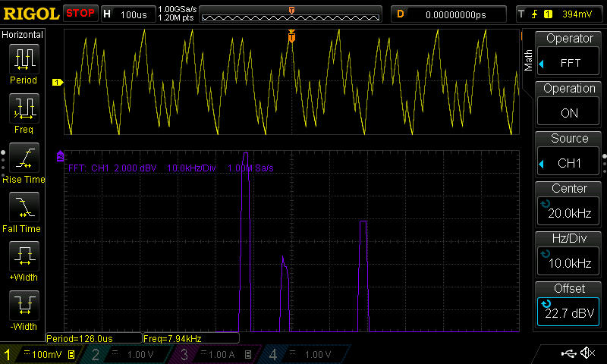Screen dimensions: 607x364
Task: Choose the Fall Time measurement icon
Action: 23,208
